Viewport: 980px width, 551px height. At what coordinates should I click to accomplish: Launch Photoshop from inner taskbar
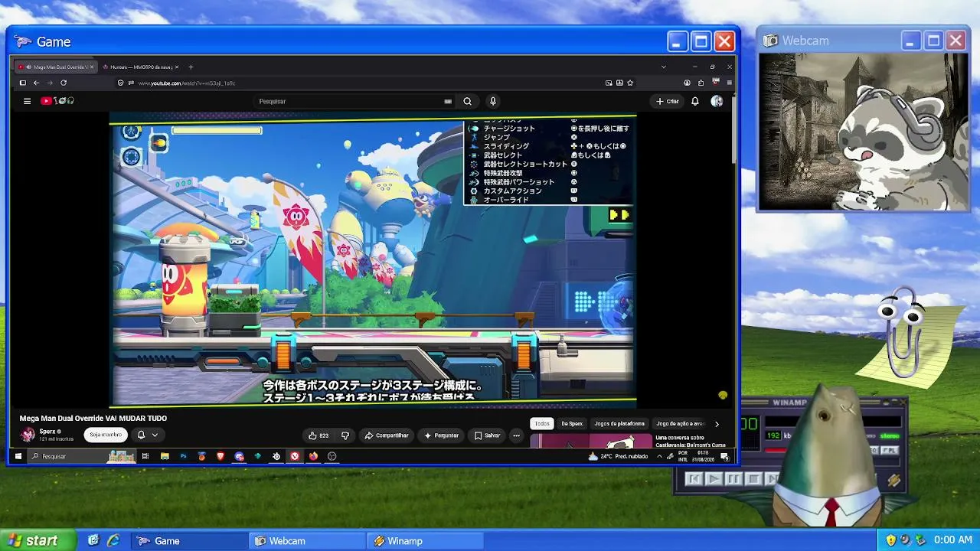click(x=183, y=456)
